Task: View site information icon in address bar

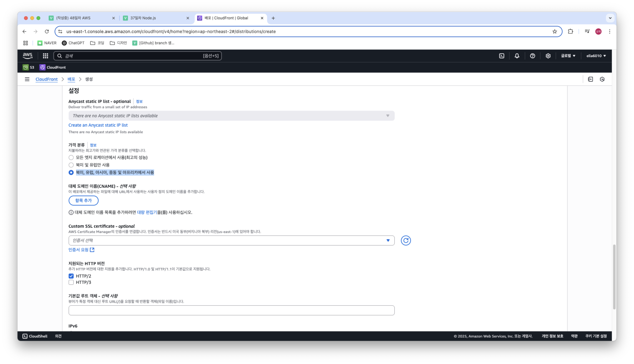Action: tap(60, 32)
